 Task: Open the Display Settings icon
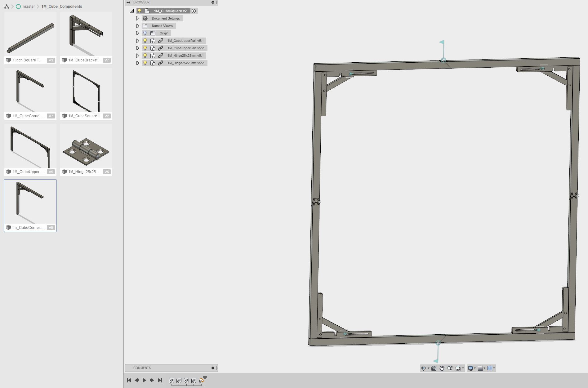[471, 368]
